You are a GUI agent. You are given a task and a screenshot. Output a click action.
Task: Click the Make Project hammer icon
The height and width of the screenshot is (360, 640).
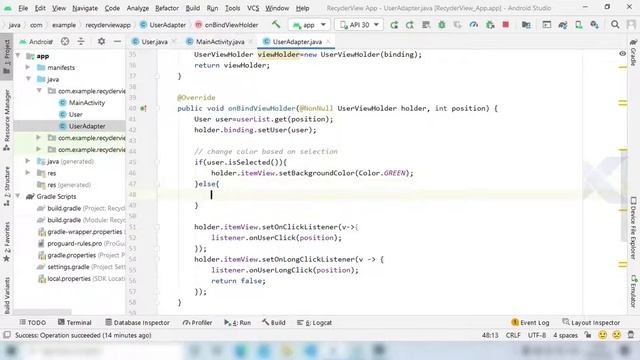point(276,24)
